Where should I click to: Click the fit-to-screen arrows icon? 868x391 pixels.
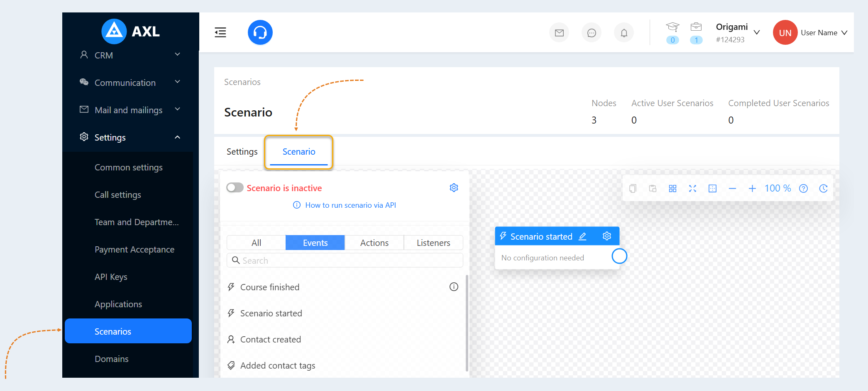tap(692, 189)
